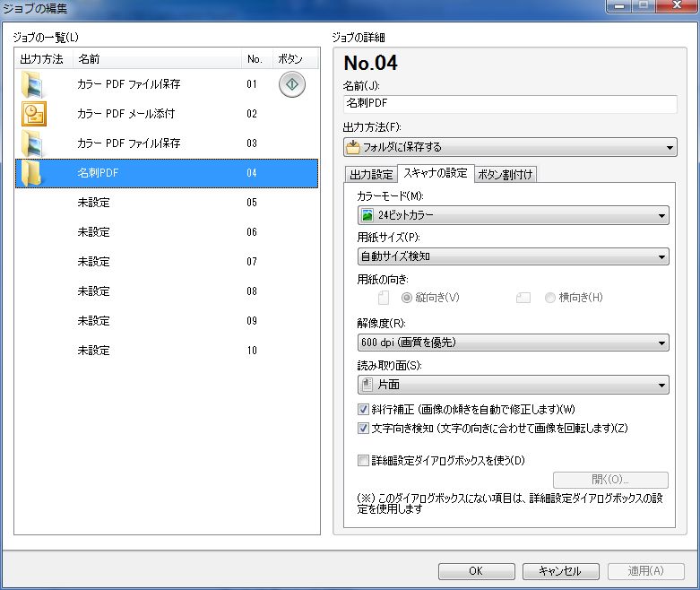Click the キャンセル button

[561, 571]
